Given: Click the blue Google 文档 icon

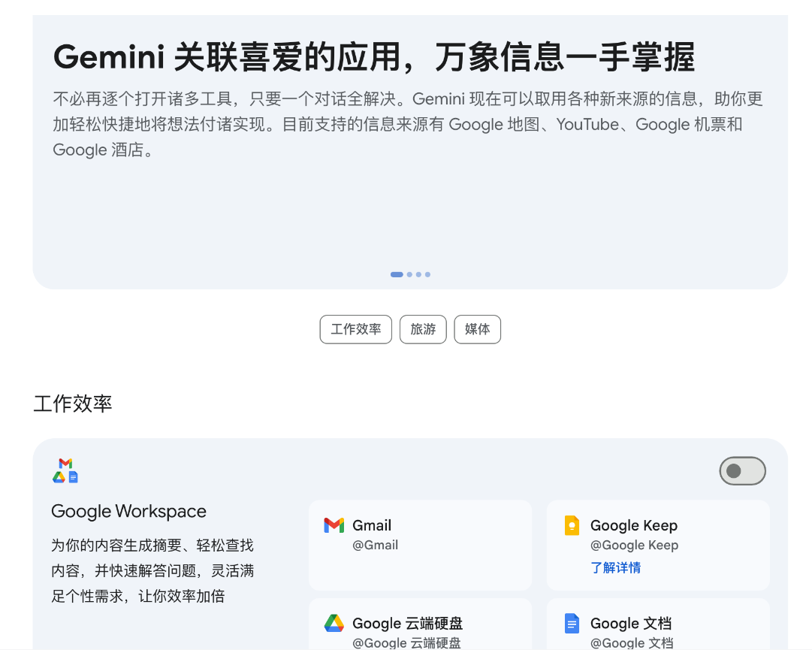Looking at the screenshot, I should [572, 623].
